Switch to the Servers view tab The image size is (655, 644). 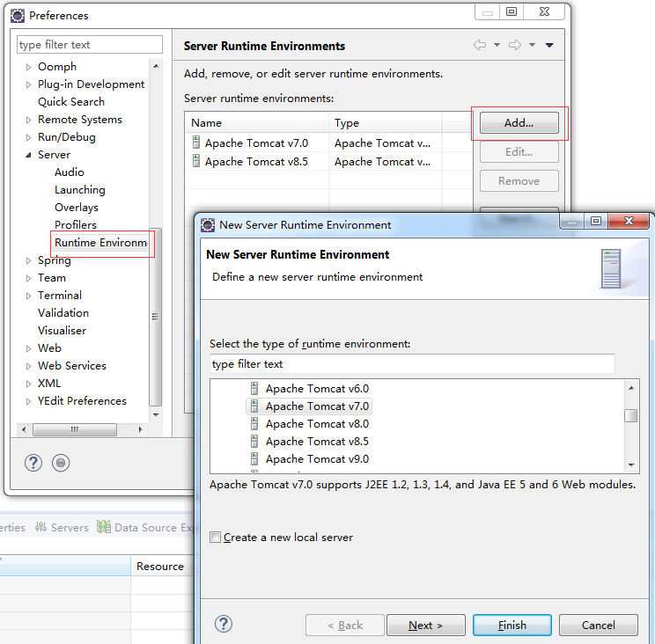(63, 528)
